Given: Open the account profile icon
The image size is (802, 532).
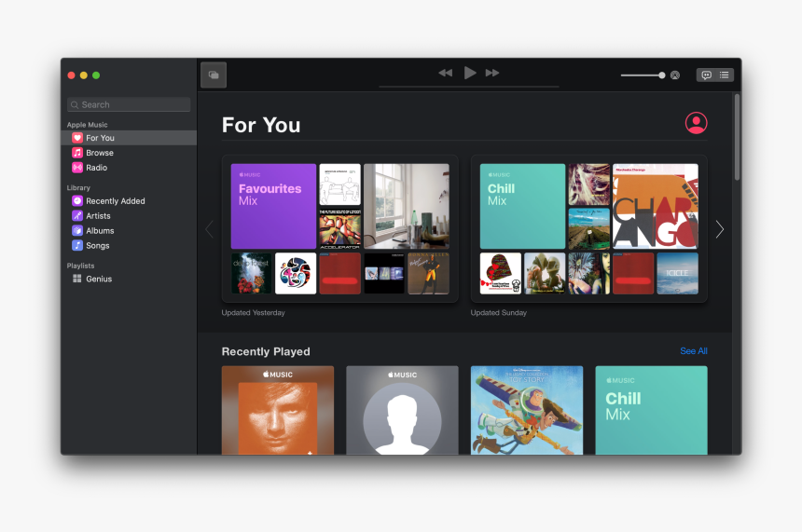Looking at the screenshot, I should (696, 123).
